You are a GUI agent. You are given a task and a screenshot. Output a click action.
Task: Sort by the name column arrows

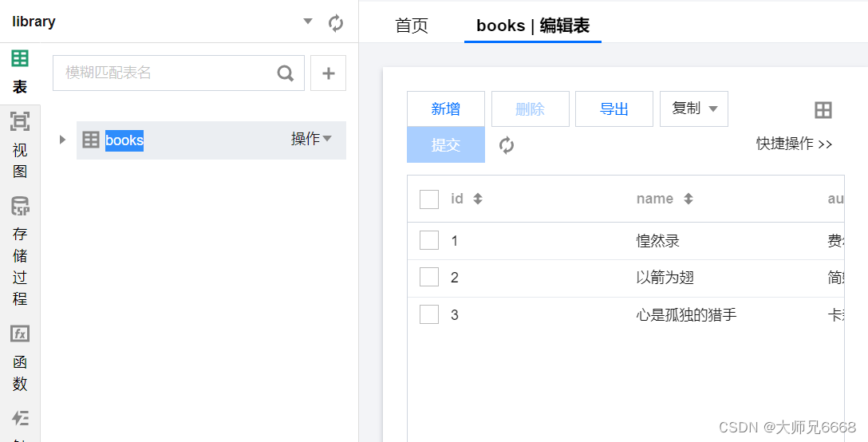pyautogui.click(x=688, y=199)
